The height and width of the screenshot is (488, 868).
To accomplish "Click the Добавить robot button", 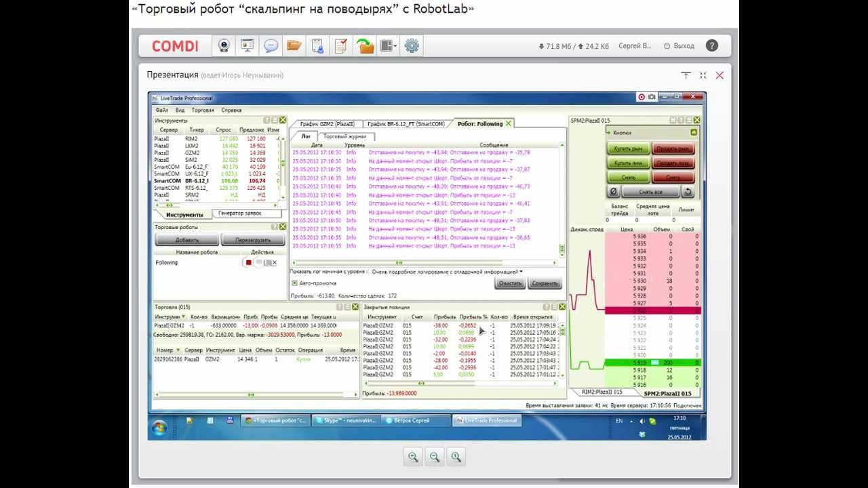I will (187, 240).
